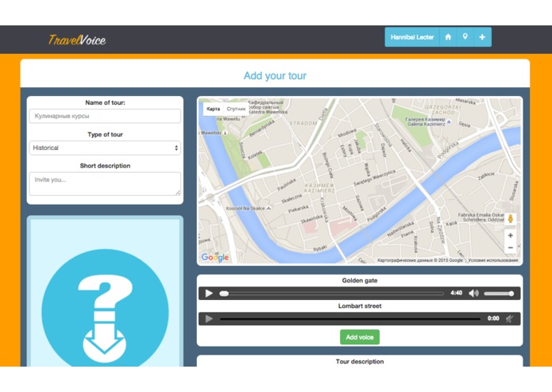Click the Lombart street track title
552x392 pixels.
click(x=360, y=306)
